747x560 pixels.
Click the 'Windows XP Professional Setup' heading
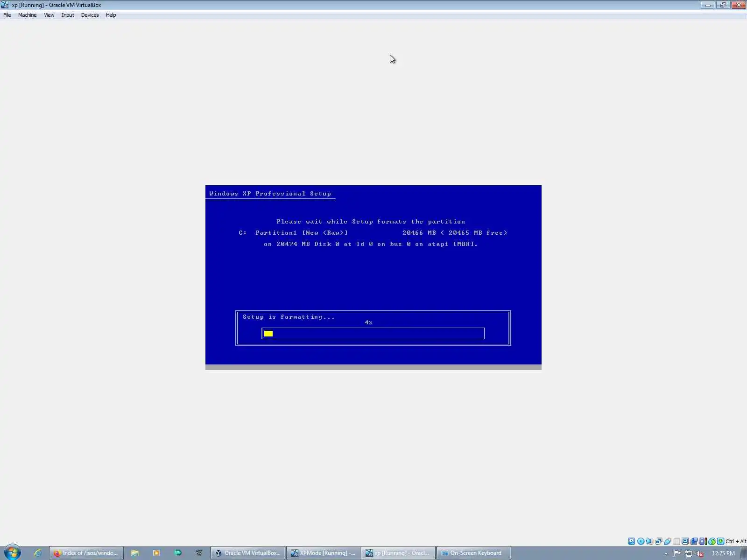(270, 194)
